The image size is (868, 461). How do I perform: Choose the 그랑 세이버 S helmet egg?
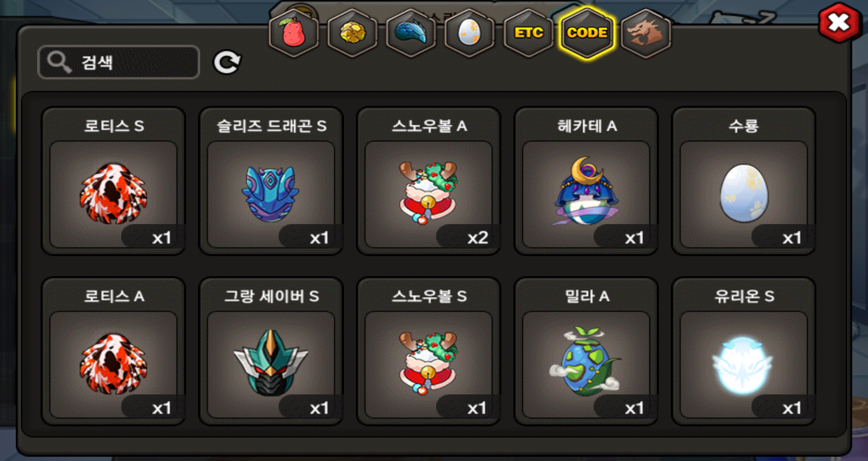pyautogui.click(x=271, y=351)
